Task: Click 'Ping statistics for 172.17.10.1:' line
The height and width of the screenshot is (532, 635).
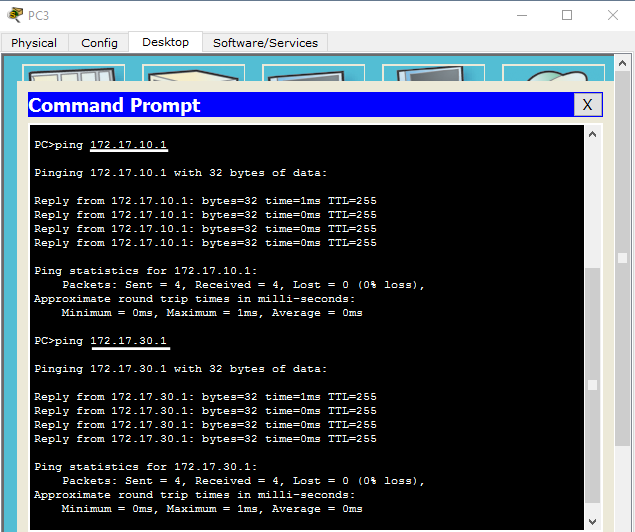Action: pos(146,271)
